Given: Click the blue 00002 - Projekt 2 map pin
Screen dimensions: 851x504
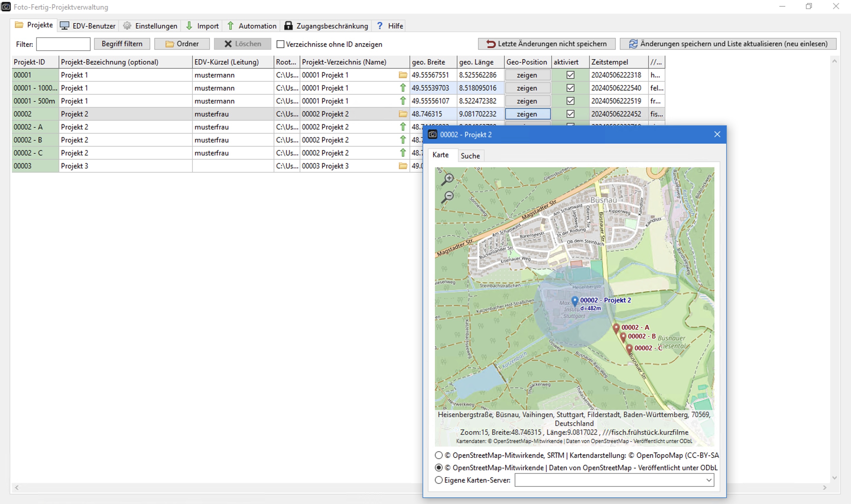Looking at the screenshot, I should pyautogui.click(x=575, y=300).
